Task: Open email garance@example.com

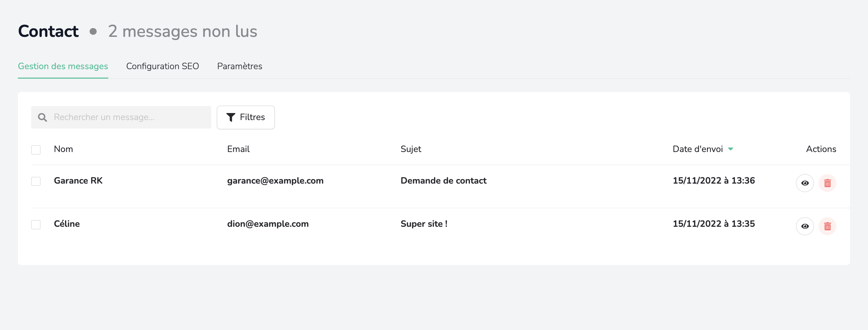Action: coord(275,180)
